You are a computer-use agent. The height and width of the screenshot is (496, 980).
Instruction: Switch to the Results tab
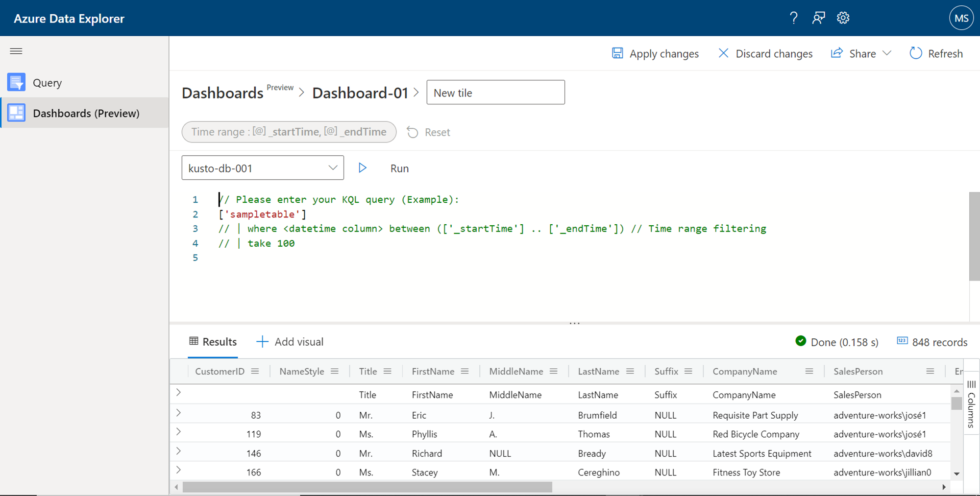pos(213,342)
